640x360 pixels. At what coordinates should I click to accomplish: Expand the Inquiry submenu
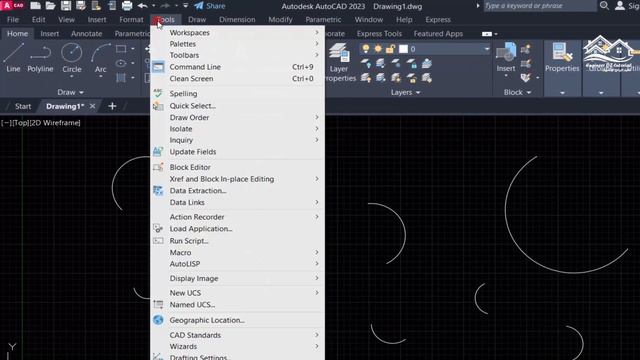(238, 140)
